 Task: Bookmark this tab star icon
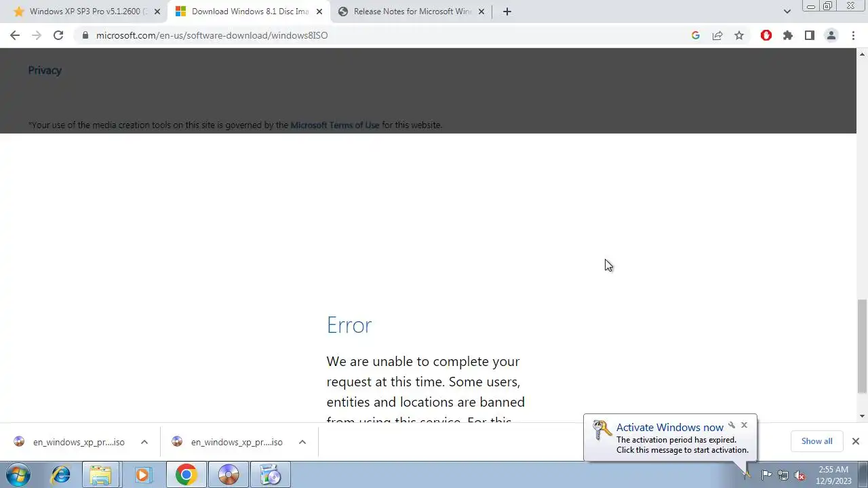tap(739, 35)
